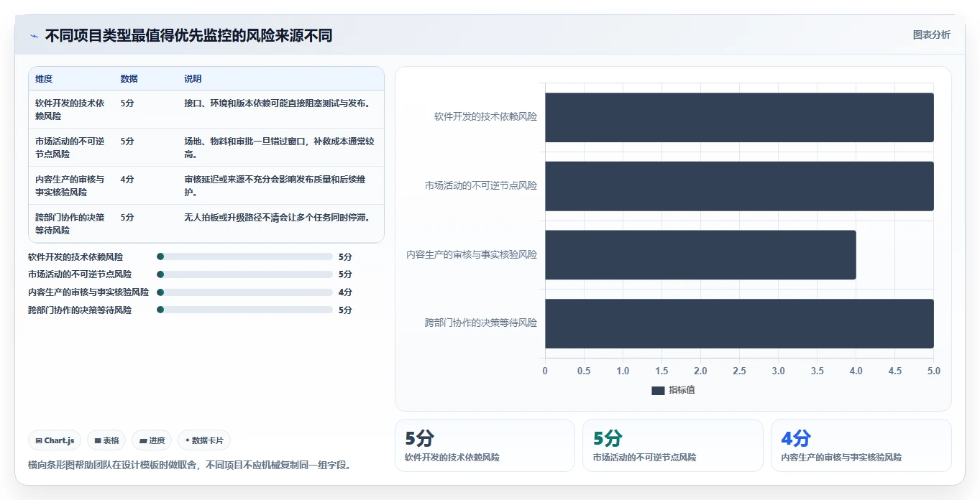Click description starting 审核延迟或来源不充分

[x=275, y=185]
